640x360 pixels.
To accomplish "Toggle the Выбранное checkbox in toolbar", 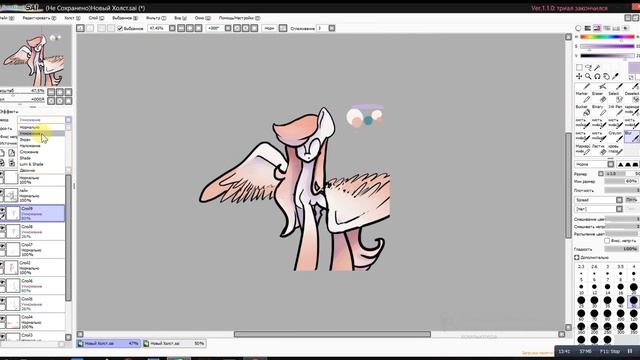I will point(120,28).
